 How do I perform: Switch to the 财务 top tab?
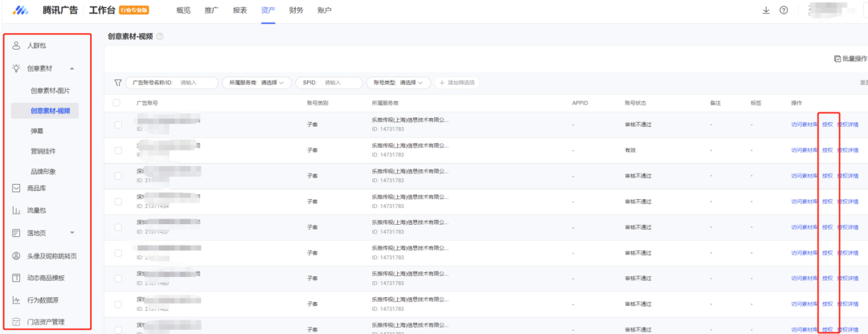click(x=297, y=10)
